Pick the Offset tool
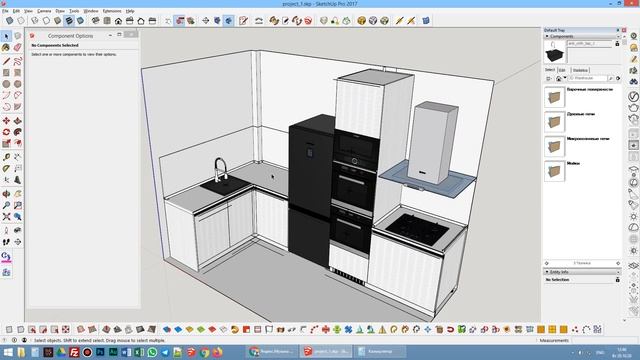This screenshot has width=640, height=360. (x=18, y=143)
